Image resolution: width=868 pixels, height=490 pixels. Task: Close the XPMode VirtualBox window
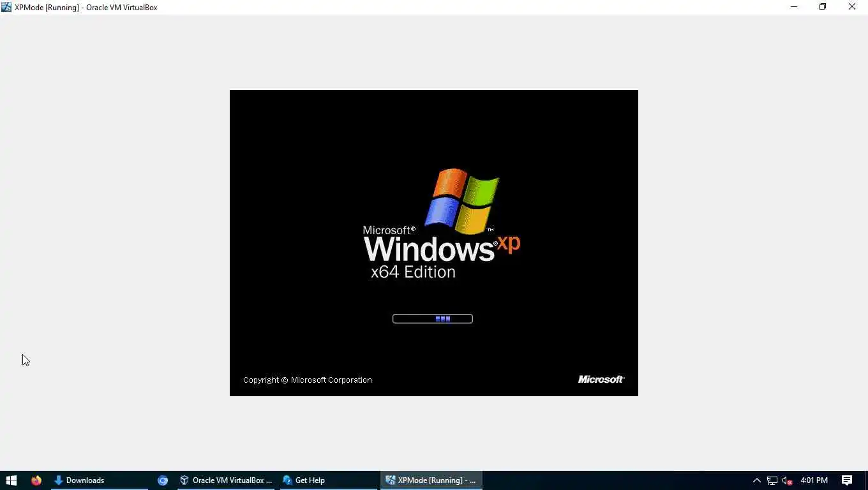point(852,7)
